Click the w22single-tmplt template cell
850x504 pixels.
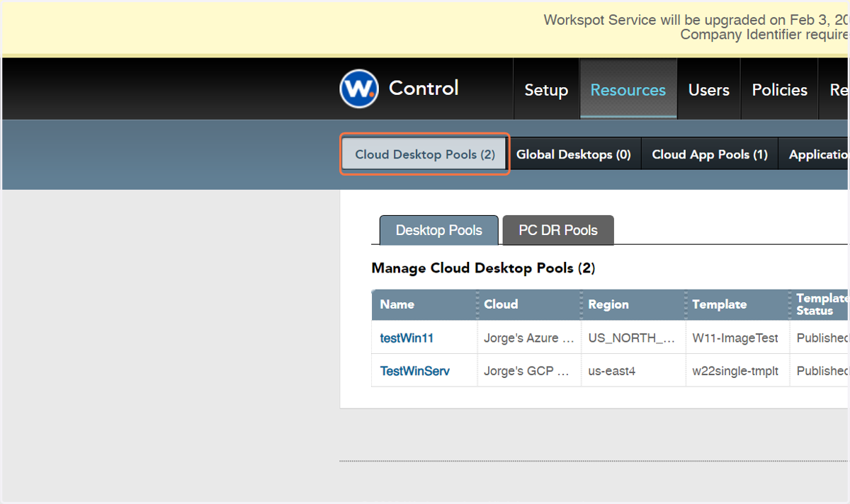[737, 371]
